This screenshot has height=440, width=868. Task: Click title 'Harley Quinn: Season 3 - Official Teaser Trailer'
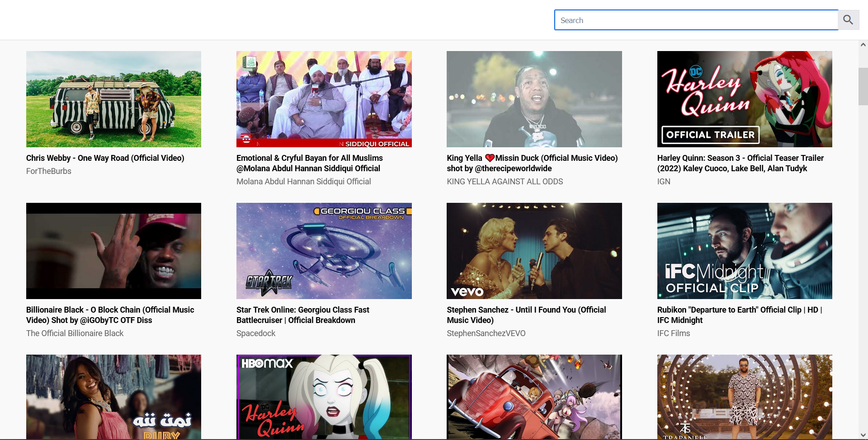741,163
